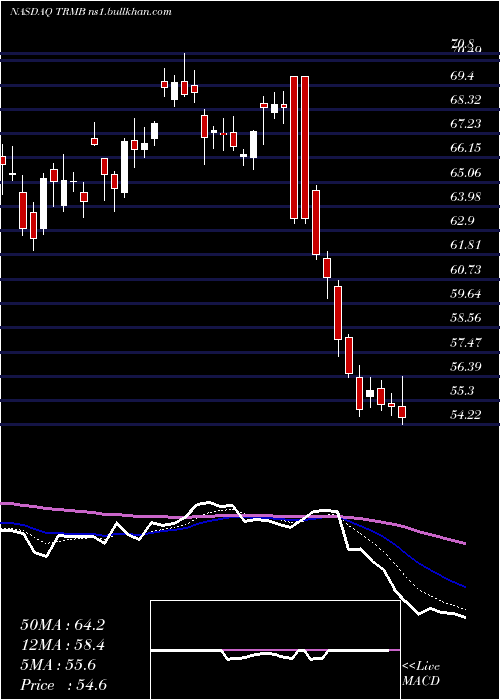The height and width of the screenshot is (700, 500).
Task: Select the 58.56 price axis label
Action: [x=466, y=318]
